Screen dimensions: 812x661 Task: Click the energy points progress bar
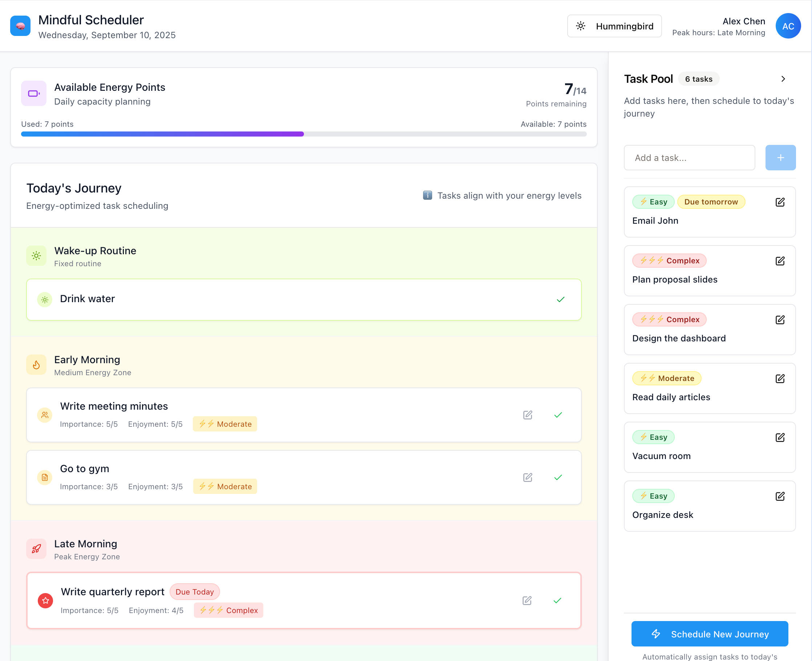pyautogui.click(x=303, y=134)
